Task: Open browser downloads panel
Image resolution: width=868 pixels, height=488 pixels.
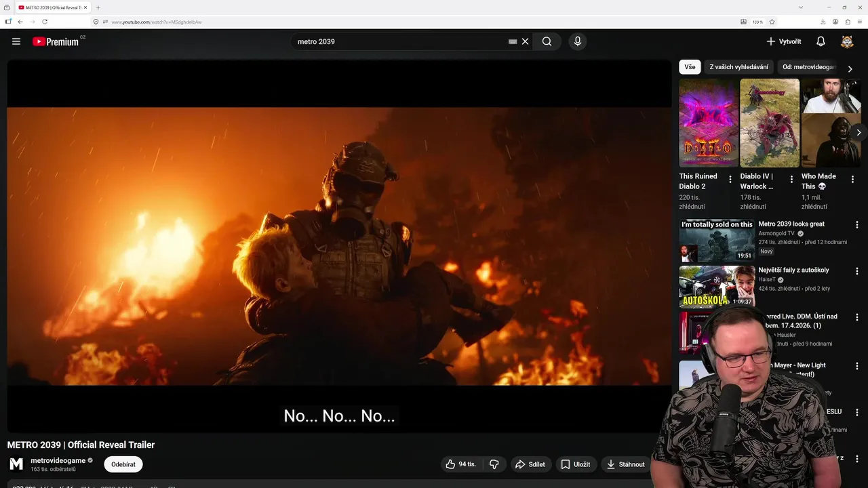Action: coord(823,22)
